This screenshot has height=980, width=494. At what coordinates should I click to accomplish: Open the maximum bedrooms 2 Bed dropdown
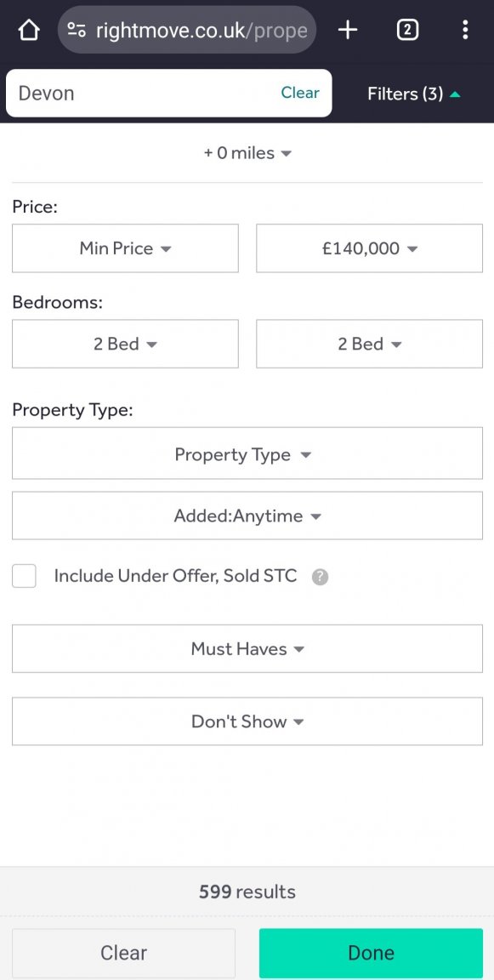pyautogui.click(x=369, y=344)
